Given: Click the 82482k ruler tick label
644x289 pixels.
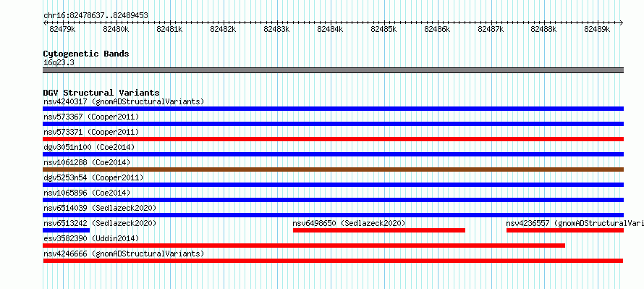Looking at the screenshot, I should [223, 29].
